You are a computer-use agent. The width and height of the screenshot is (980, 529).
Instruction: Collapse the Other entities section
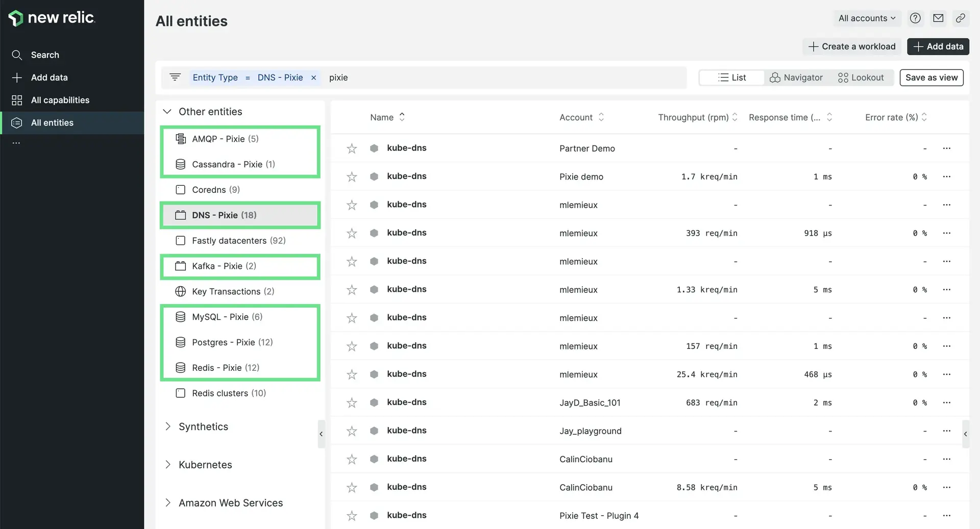click(x=167, y=112)
